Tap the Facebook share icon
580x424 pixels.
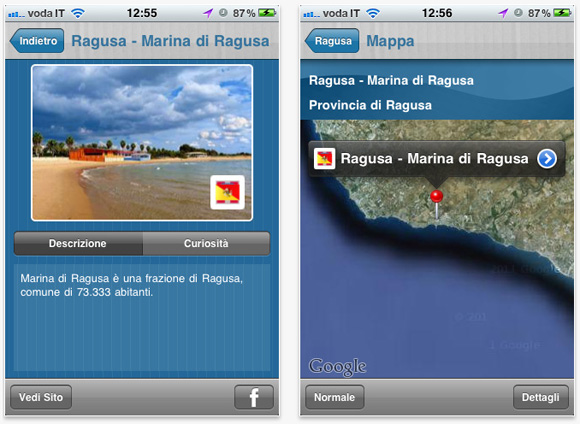(254, 397)
